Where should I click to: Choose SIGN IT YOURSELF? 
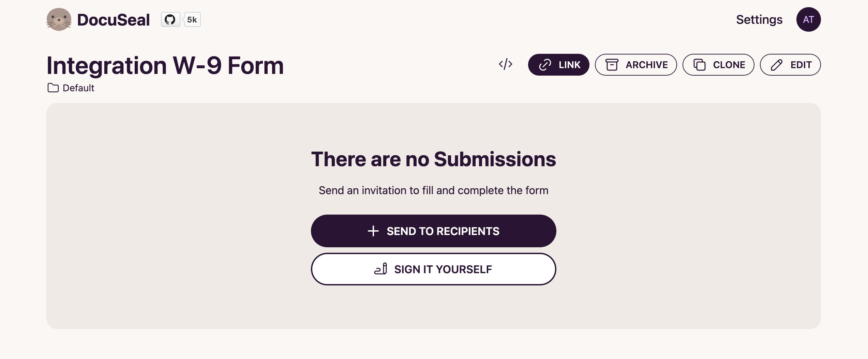point(433,269)
